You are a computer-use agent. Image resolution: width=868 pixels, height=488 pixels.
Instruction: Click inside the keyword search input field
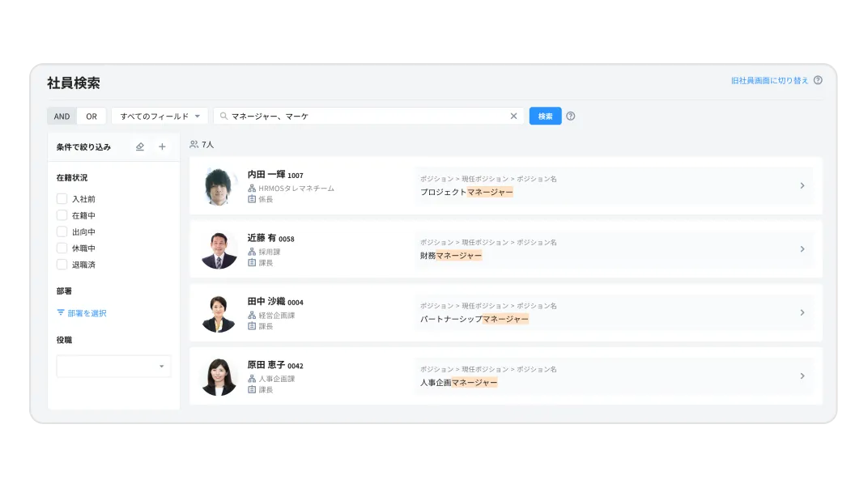(364, 116)
